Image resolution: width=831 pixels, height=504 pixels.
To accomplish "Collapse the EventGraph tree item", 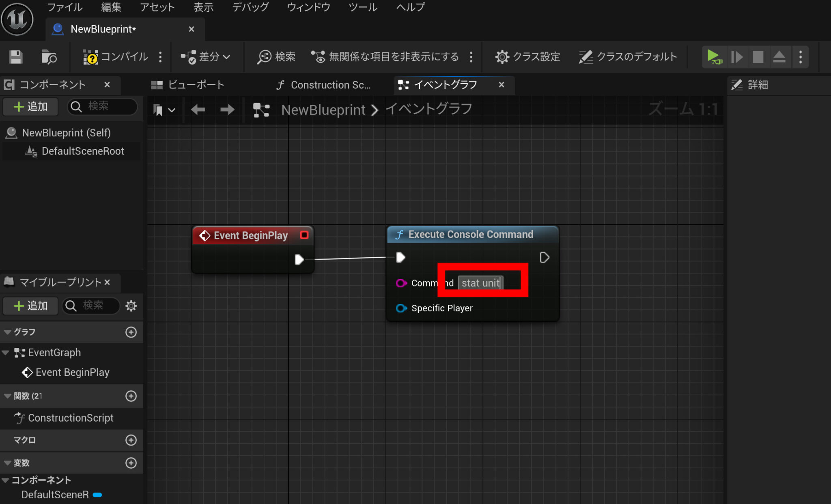I will 6,352.
